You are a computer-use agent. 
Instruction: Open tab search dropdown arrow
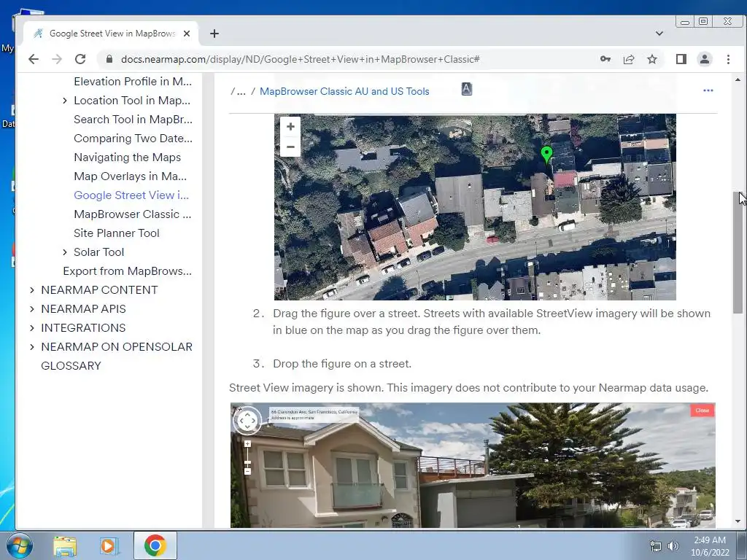[659, 34]
